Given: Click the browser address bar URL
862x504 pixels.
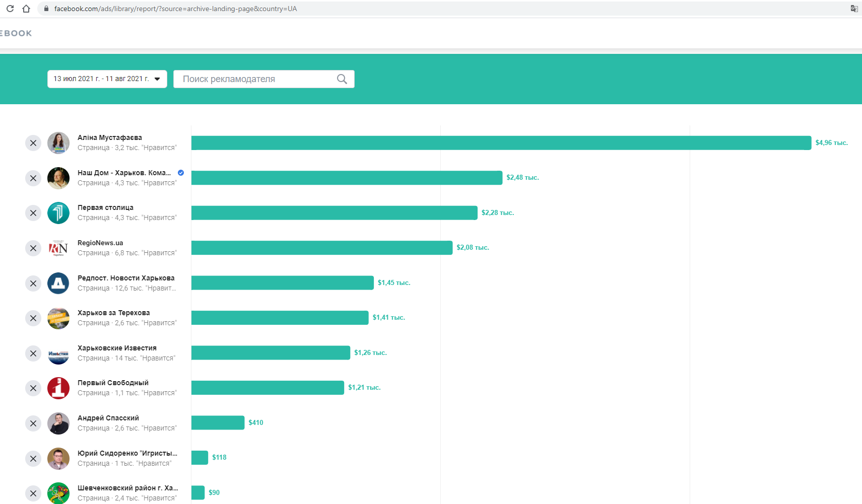Looking at the screenshot, I should click(x=175, y=9).
